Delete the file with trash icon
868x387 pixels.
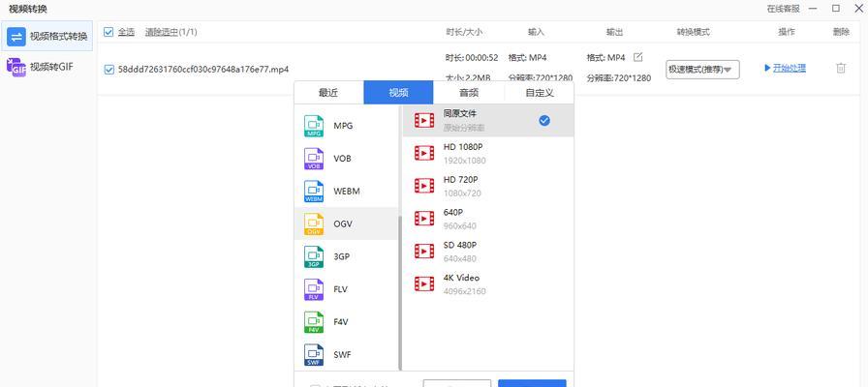pyautogui.click(x=840, y=68)
